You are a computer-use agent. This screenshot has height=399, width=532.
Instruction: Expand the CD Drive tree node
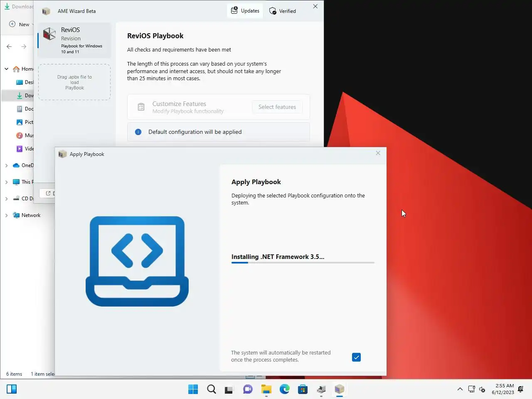[6, 199]
